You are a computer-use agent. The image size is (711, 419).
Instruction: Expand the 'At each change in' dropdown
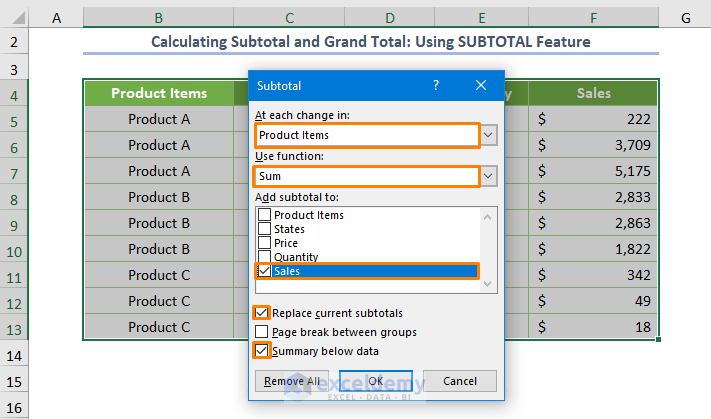pyautogui.click(x=488, y=135)
